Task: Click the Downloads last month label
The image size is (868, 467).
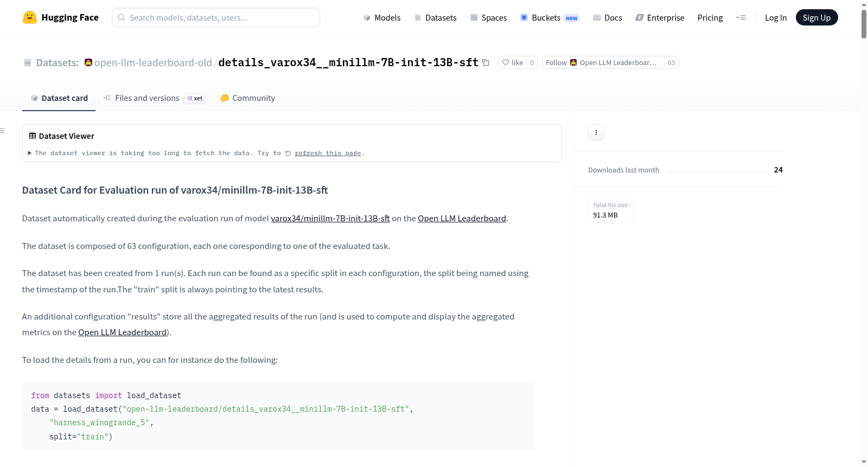Action: click(x=623, y=170)
